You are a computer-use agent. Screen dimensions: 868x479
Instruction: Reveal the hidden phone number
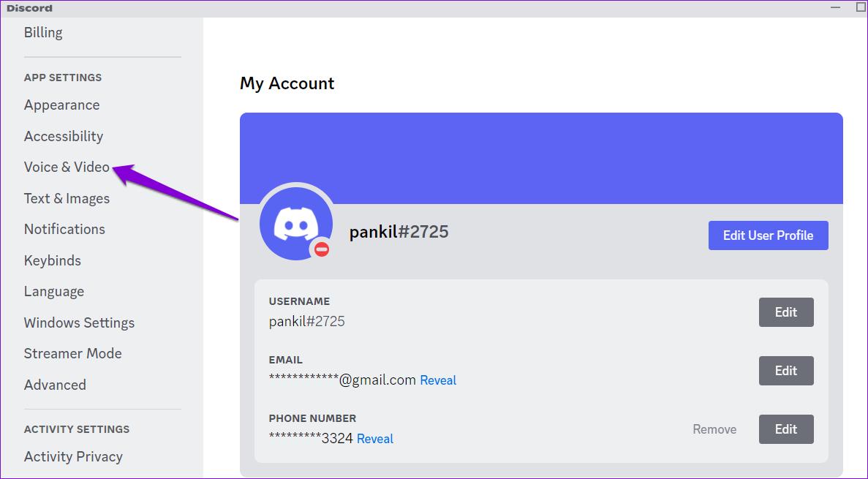point(375,439)
